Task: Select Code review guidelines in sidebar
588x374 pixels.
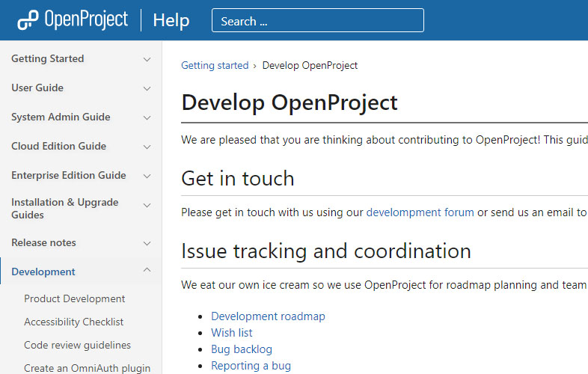Action: (77, 345)
